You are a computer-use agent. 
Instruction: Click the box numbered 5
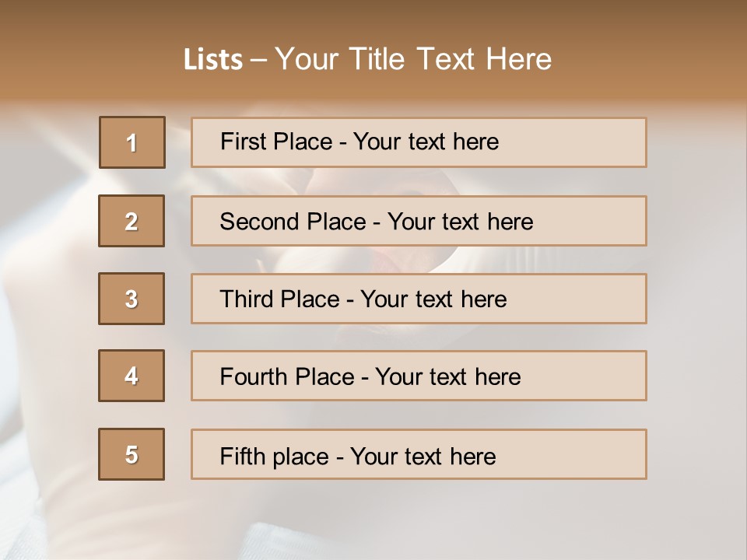pos(132,454)
